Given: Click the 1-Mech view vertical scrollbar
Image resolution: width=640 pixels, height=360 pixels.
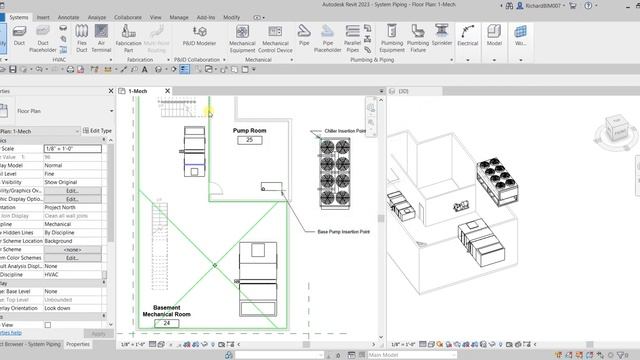Looking at the screenshot, I should pos(381,218).
